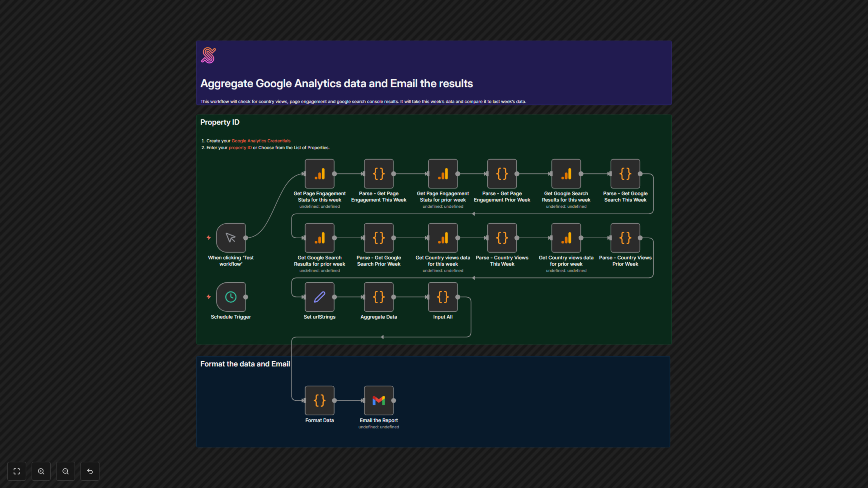Click the pink S logo in the header note

(209, 55)
